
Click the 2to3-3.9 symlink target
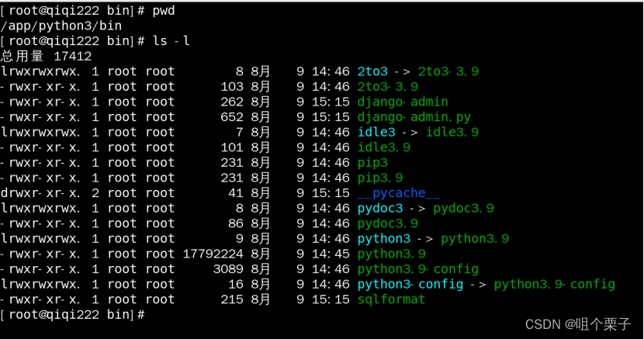pos(448,71)
